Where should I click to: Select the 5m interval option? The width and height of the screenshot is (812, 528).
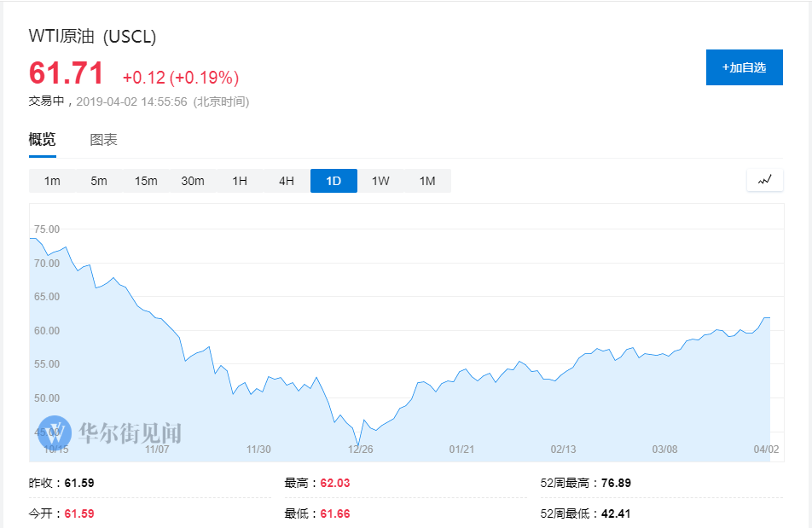tap(99, 181)
